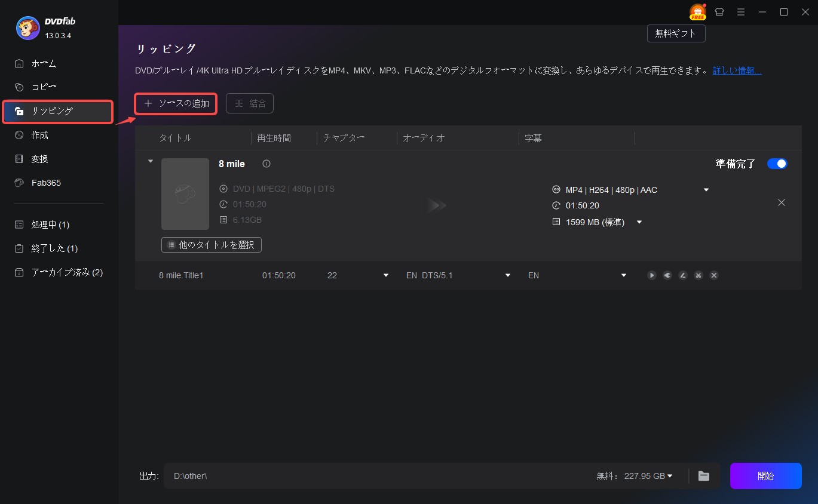This screenshot has width=818, height=504.
Task: Toggle the 準備完了 switch
Action: (777, 164)
